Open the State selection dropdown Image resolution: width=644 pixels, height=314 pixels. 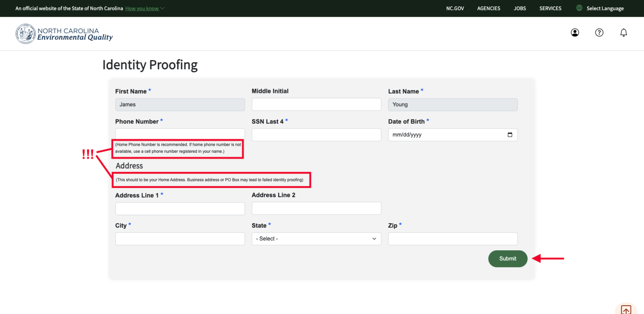316,239
